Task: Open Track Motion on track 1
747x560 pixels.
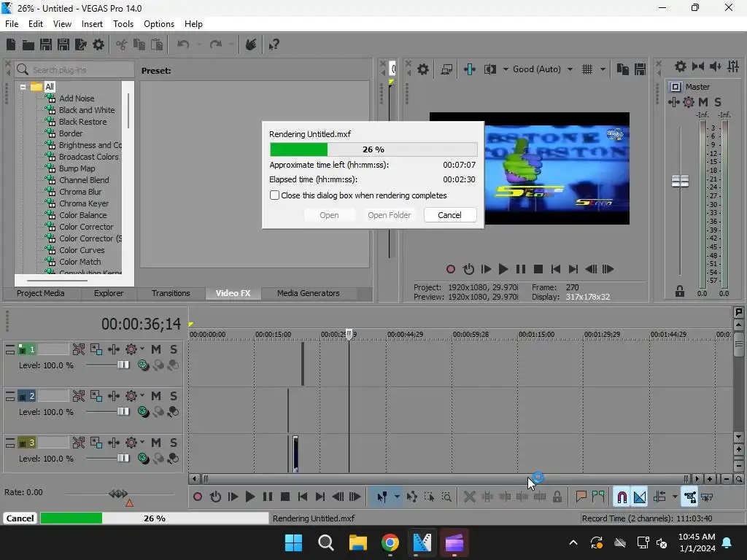Action: click(x=79, y=349)
